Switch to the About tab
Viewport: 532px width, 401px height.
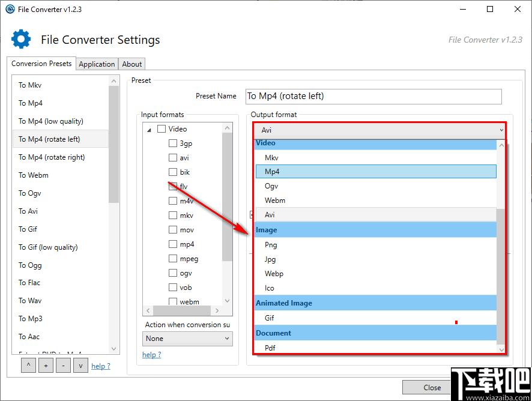[x=132, y=64]
